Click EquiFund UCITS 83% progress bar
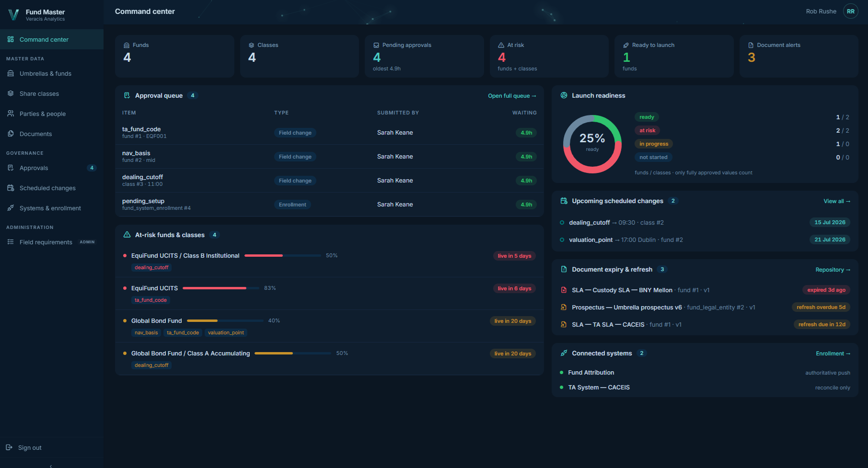 pos(221,288)
